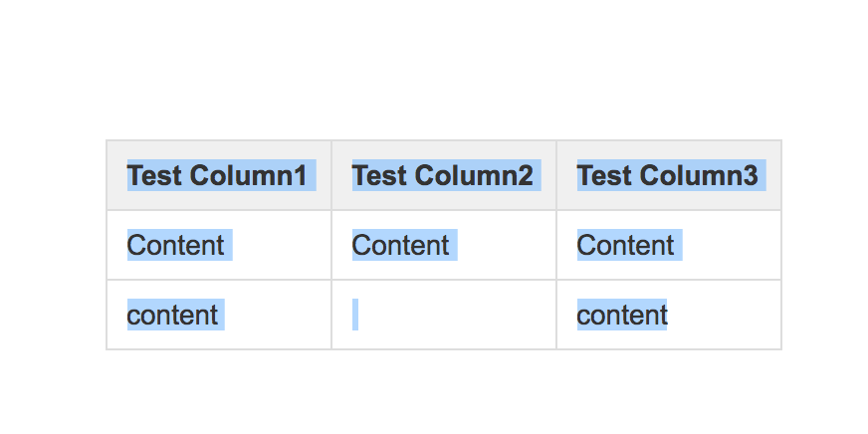Screen dimensions: 868x434
Task: Click the digit "3" in Test Column3
Action: point(750,175)
